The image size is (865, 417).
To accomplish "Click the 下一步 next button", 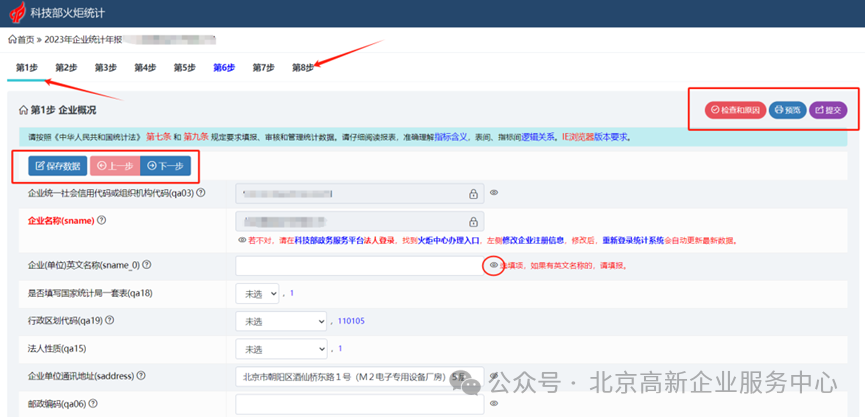I will pyautogui.click(x=165, y=165).
